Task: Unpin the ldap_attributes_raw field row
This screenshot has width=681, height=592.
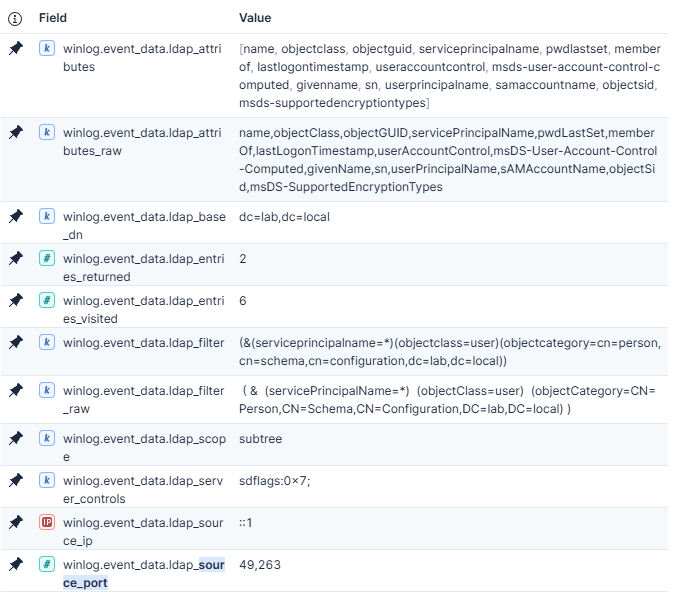Action: pos(16,132)
